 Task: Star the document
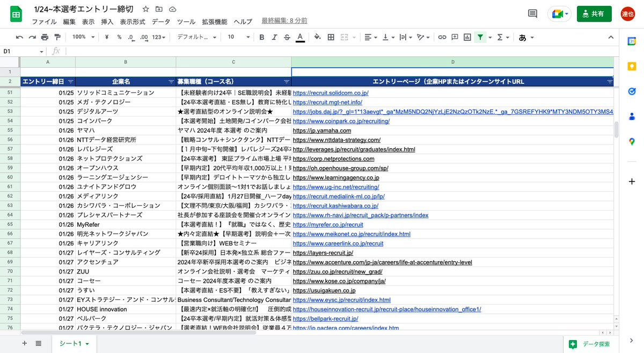coord(146,9)
